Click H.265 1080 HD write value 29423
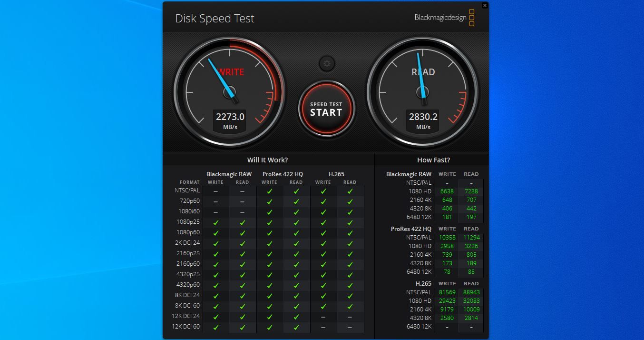This screenshot has width=644, height=340. pos(447,301)
